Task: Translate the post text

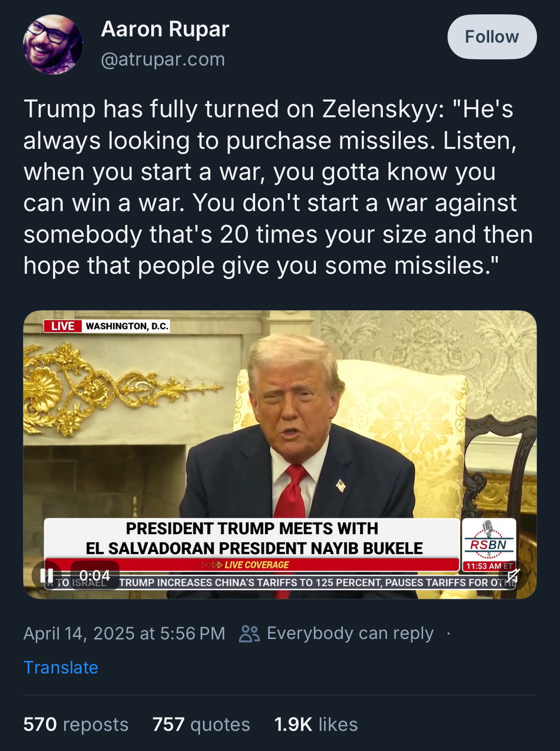Action: tap(61, 667)
